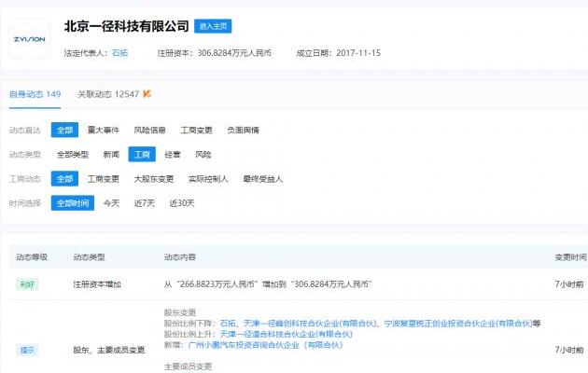Select 实际控制人 filter
Screen dimensions: 588x373
[x=208, y=179]
